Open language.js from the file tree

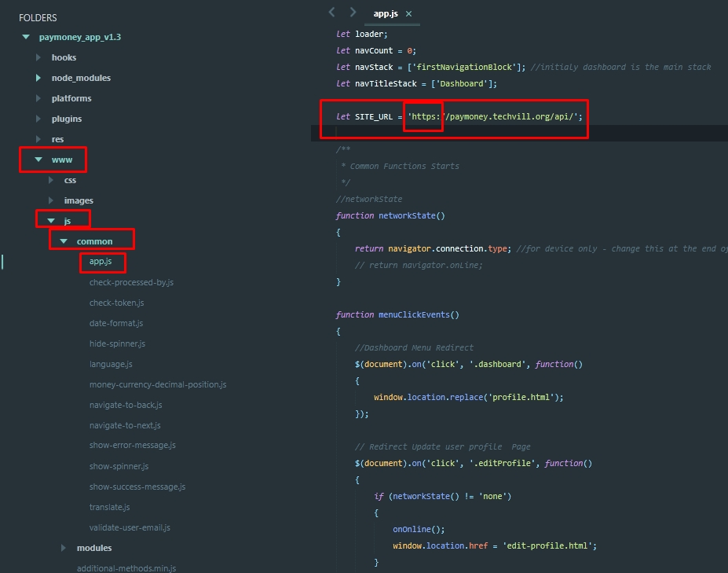tap(111, 364)
